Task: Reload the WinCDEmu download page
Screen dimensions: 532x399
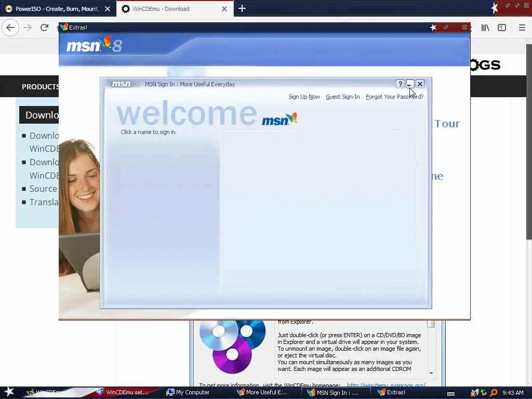Action: tap(44, 28)
